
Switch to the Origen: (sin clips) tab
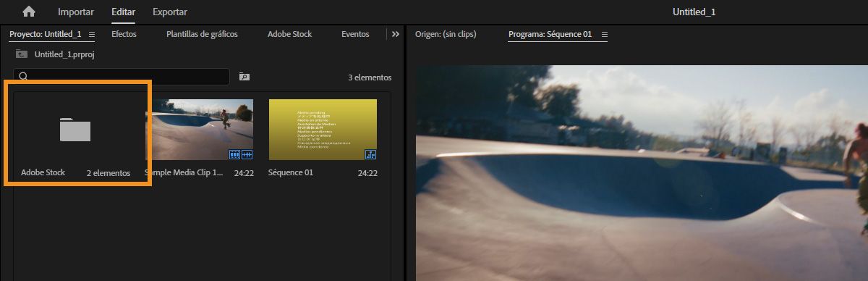tap(446, 34)
